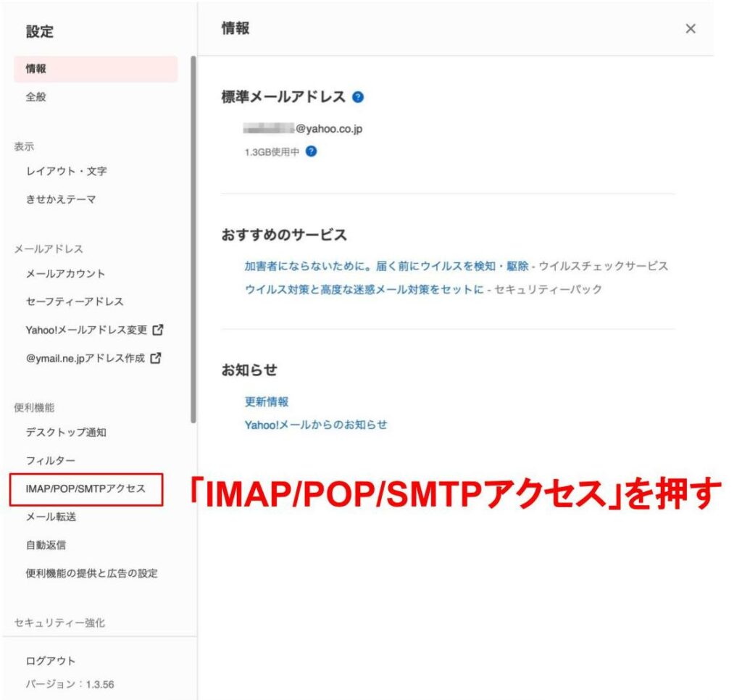Open 更新情報 link under お知らせ
The image size is (742, 700).
(267, 402)
